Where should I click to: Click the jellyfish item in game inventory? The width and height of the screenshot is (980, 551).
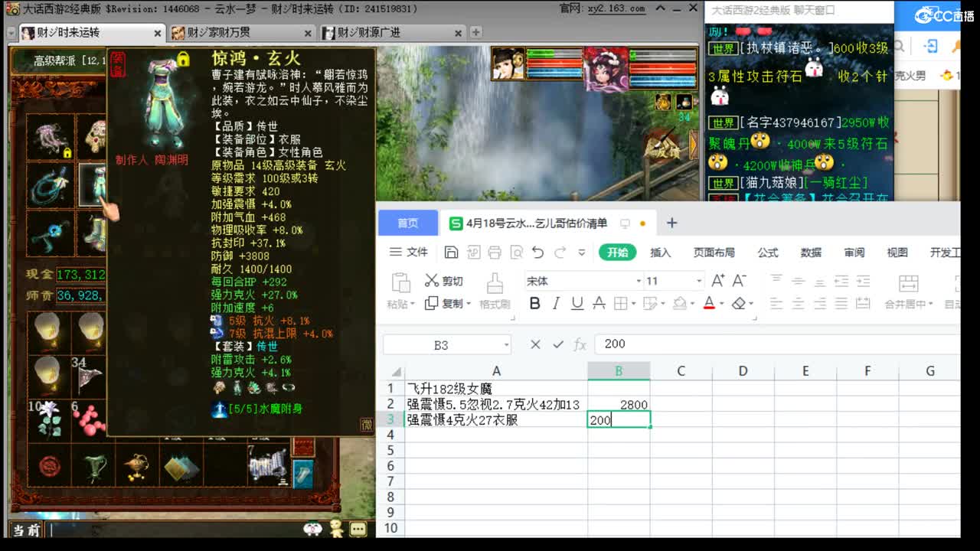click(51, 137)
